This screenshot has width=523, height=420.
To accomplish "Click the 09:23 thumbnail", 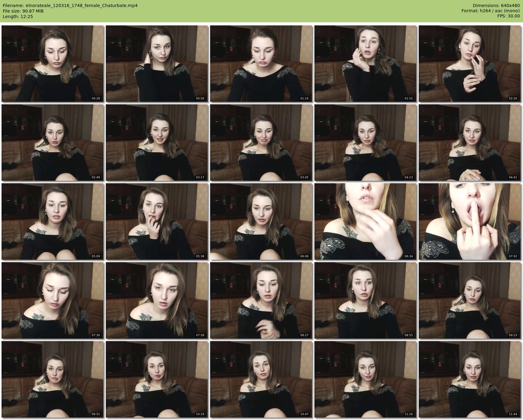I will [x=470, y=300].
